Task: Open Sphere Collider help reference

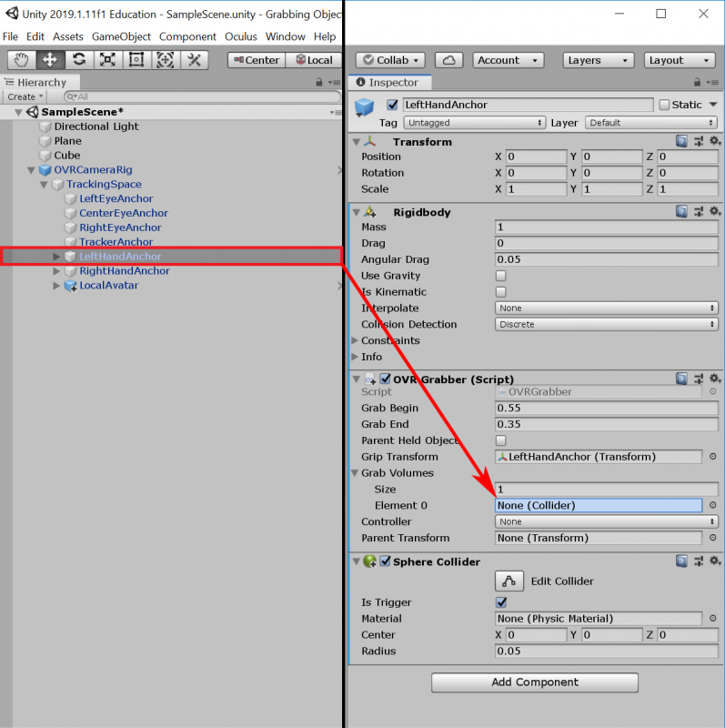Action: pyautogui.click(x=681, y=561)
